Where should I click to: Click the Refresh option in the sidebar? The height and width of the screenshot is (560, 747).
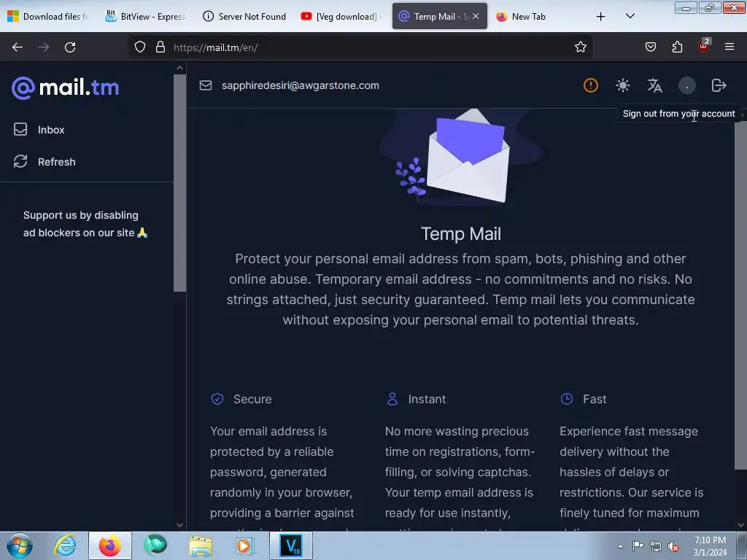44,162
